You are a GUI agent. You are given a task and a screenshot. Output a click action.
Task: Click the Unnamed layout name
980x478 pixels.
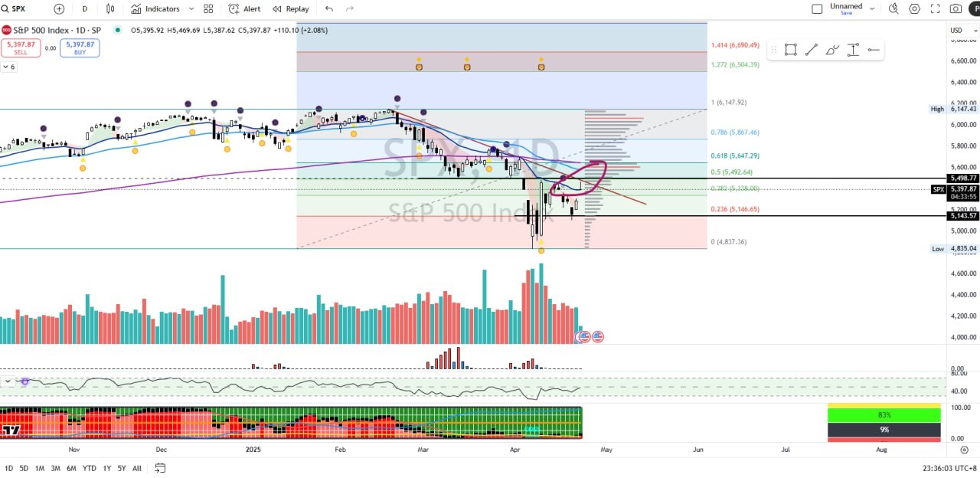846,6
